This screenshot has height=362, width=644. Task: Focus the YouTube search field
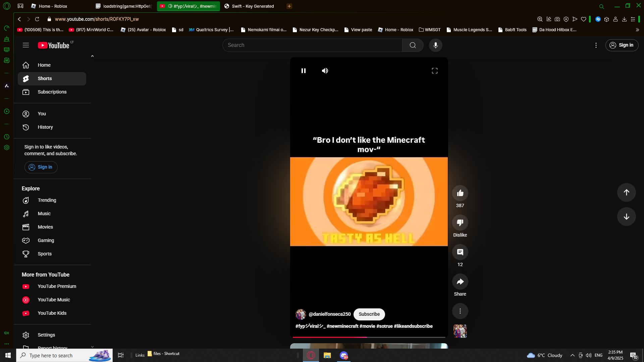point(312,45)
